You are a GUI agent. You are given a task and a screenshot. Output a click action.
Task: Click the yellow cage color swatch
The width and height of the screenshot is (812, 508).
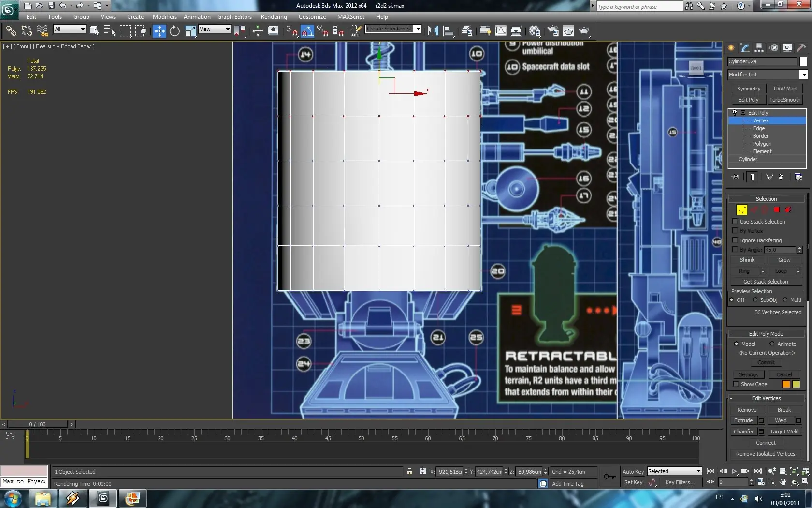796,384
